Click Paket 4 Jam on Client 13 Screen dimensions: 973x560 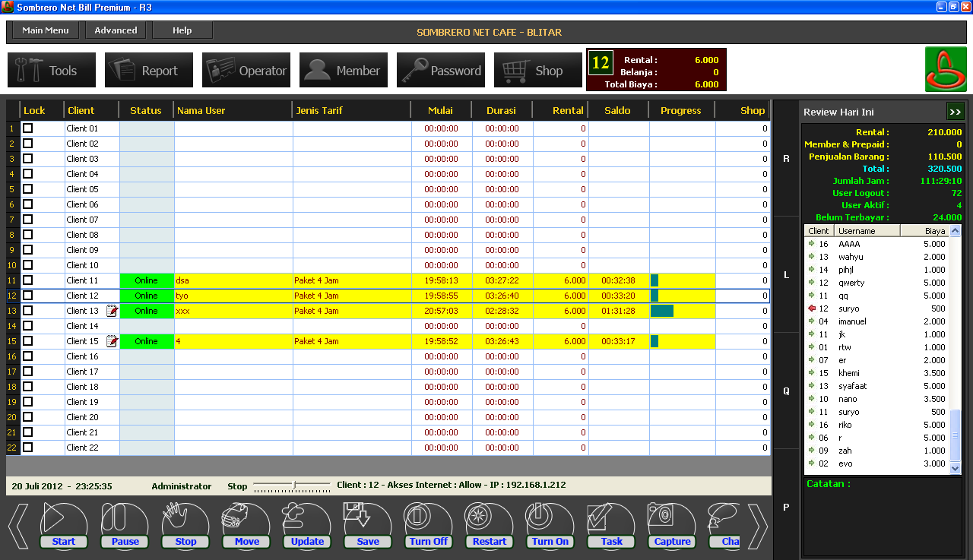(x=352, y=311)
